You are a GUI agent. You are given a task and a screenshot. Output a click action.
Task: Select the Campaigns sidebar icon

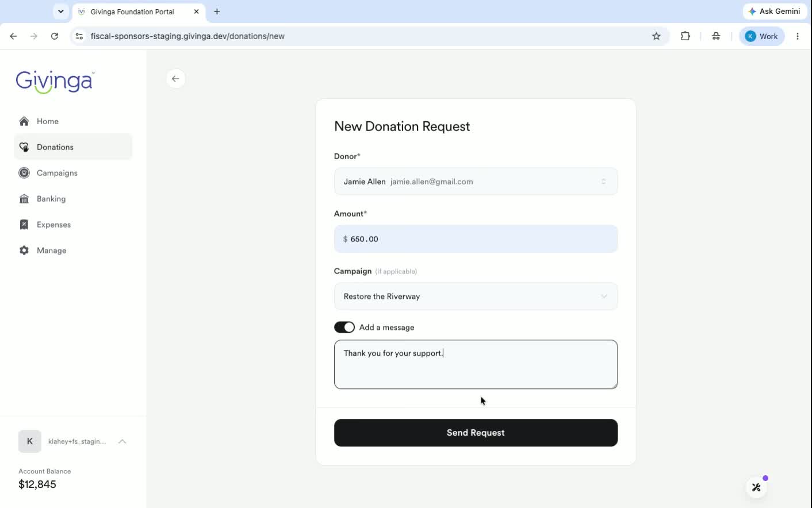coord(24,173)
